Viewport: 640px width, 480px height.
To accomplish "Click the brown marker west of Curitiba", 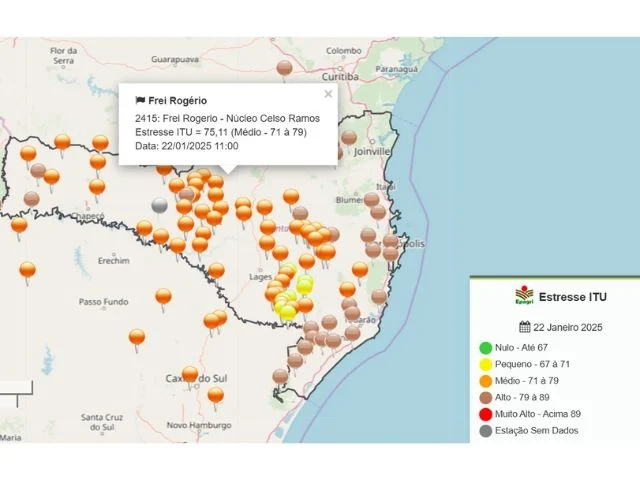I will click(x=285, y=68).
